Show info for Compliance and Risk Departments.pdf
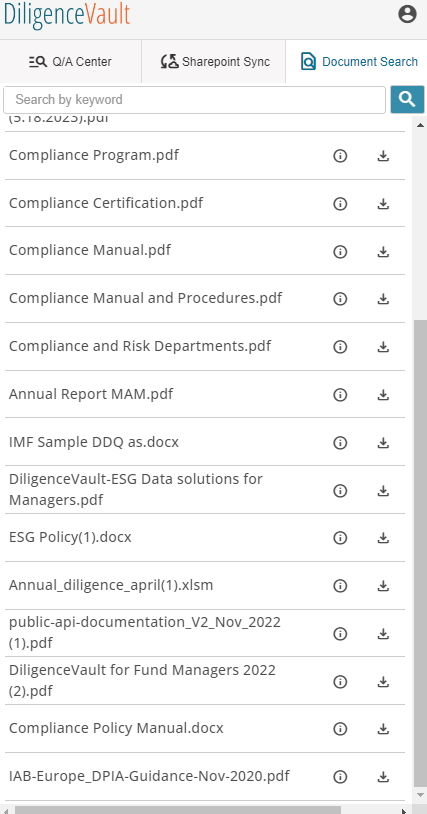 click(x=340, y=347)
